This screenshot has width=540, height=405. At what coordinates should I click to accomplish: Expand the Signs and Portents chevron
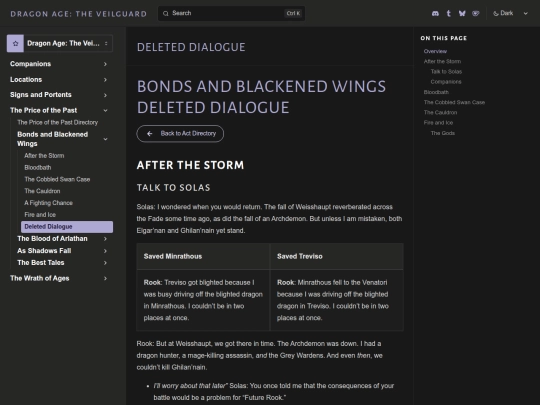tap(105, 95)
